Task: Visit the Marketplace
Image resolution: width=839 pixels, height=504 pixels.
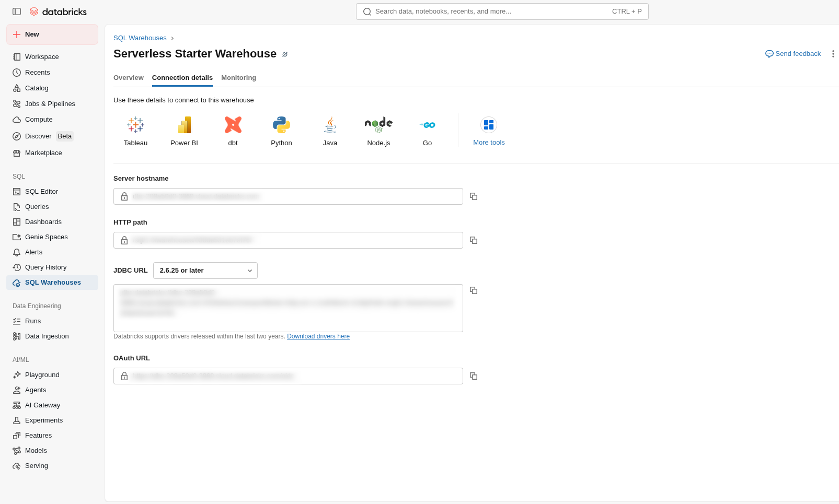Action: tap(52, 153)
